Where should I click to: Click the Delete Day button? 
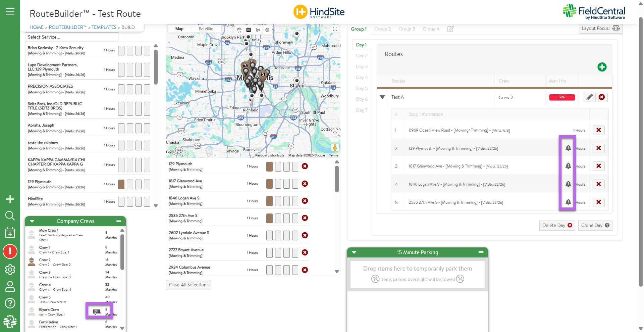pyautogui.click(x=557, y=226)
